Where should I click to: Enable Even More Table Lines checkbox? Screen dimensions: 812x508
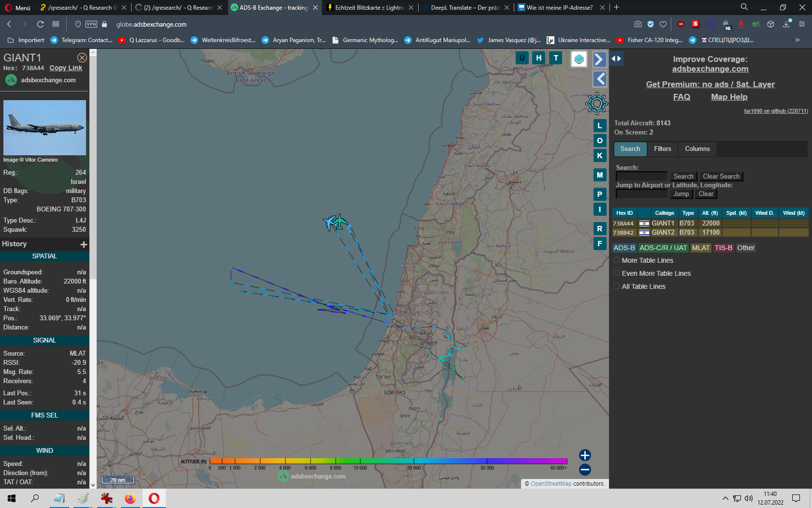point(617,273)
